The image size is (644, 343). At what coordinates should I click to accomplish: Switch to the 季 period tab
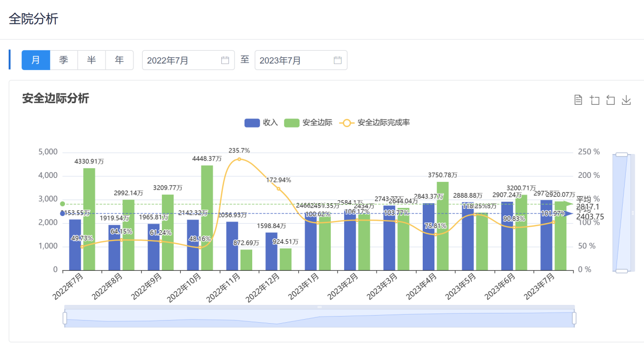(63, 60)
